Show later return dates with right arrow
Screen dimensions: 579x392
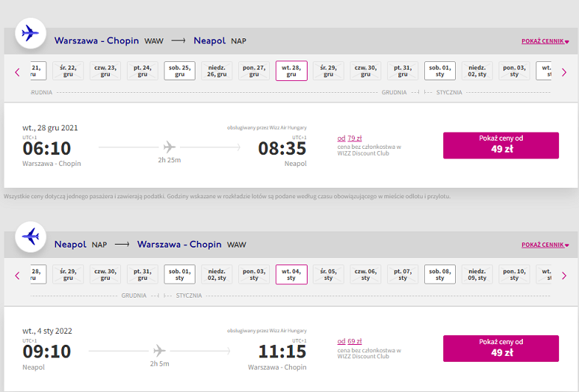point(564,276)
